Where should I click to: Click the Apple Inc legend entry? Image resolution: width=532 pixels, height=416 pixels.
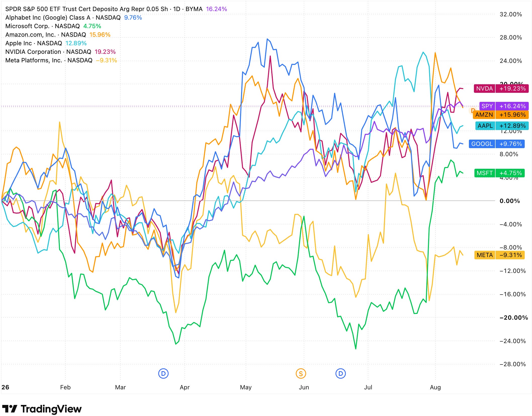point(34,43)
